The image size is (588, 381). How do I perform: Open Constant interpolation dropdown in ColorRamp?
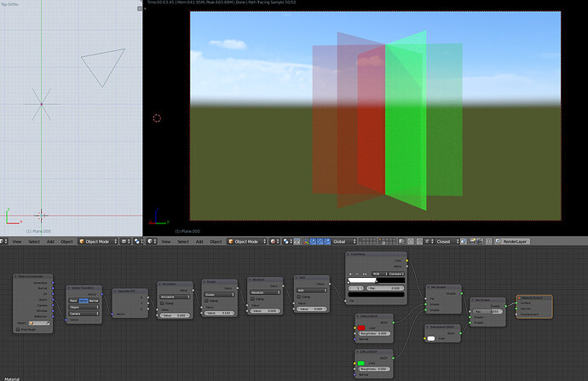point(396,274)
